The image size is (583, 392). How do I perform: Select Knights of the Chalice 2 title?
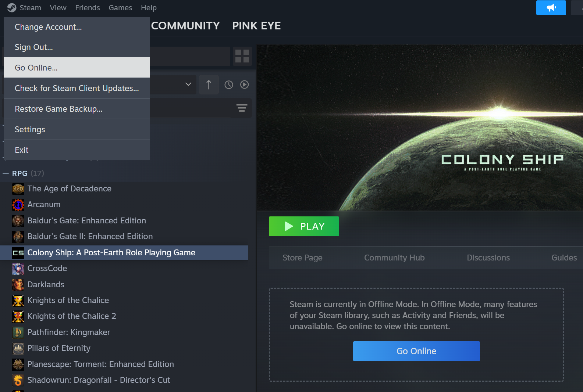pyautogui.click(x=72, y=316)
